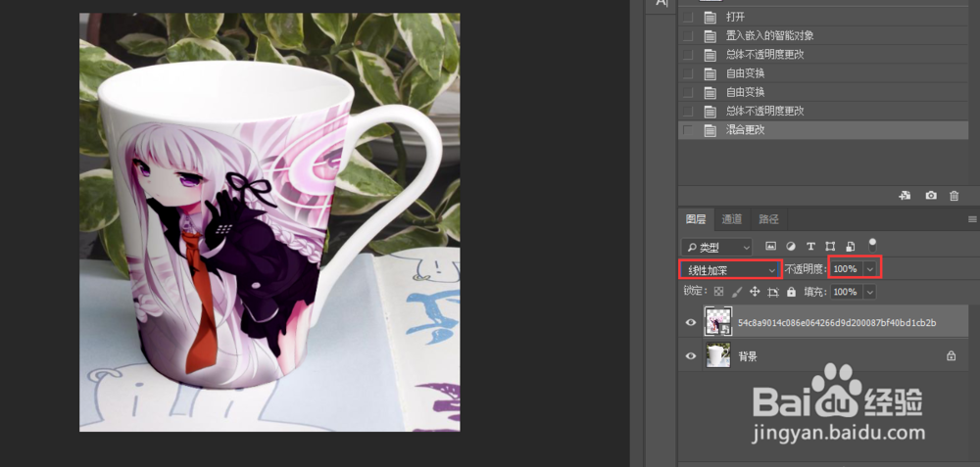Screen dimensions: 980x467
Task: Open the Layers panel flyout menu
Action: 972,219
